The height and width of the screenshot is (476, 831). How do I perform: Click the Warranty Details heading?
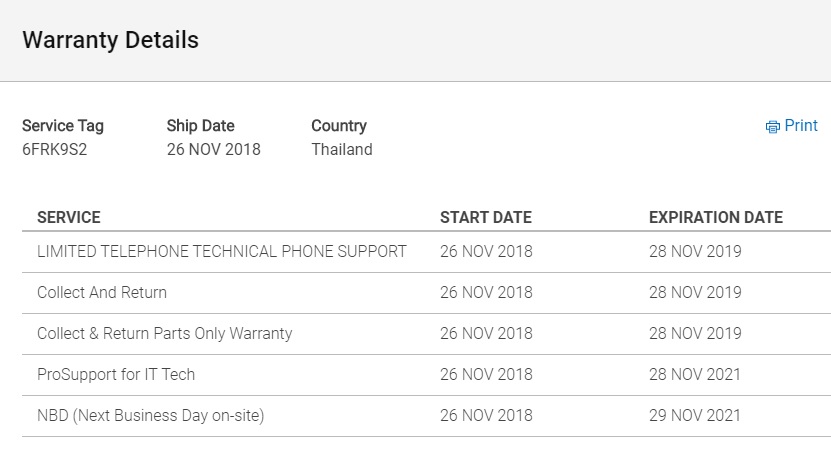point(110,40)
